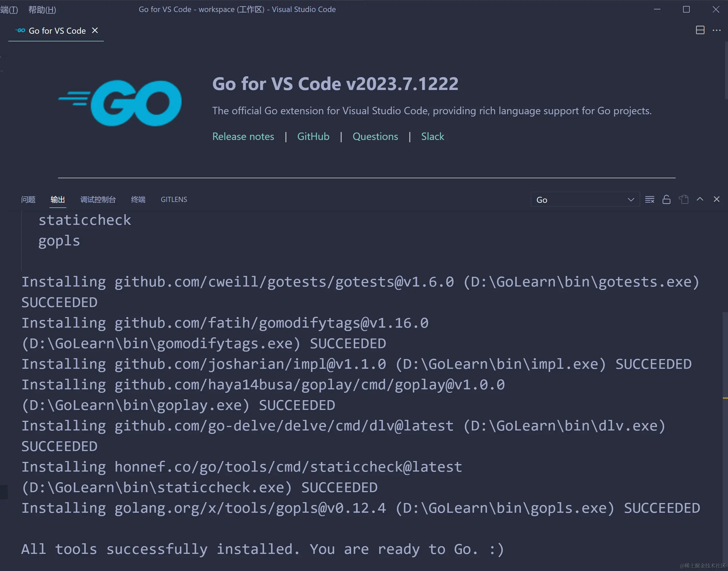The height and width of the screenshot is (571, 728).
Task: Clear the output panel contents
Action: point(649,200)
